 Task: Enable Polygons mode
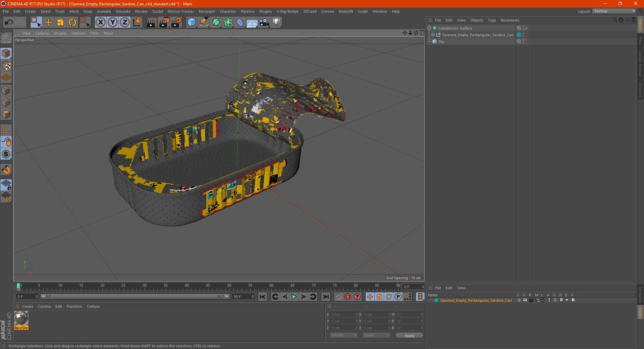[6, 114]
